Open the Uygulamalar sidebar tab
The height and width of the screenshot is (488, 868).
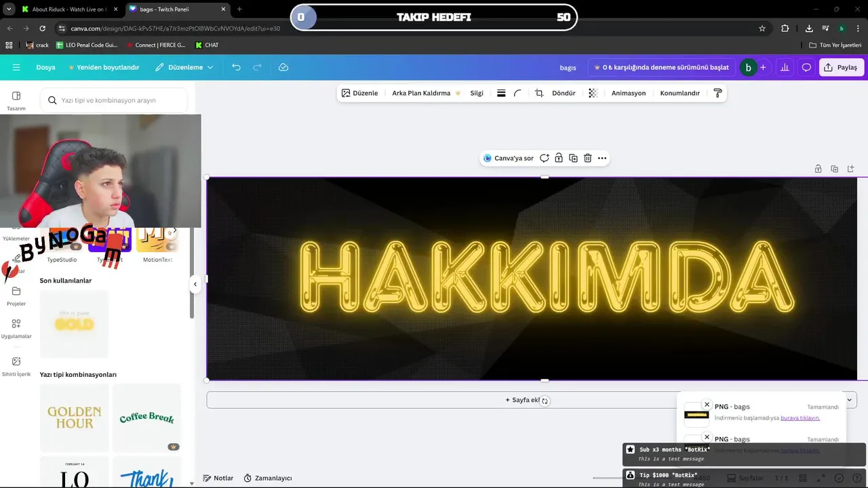tap(16, 328)
